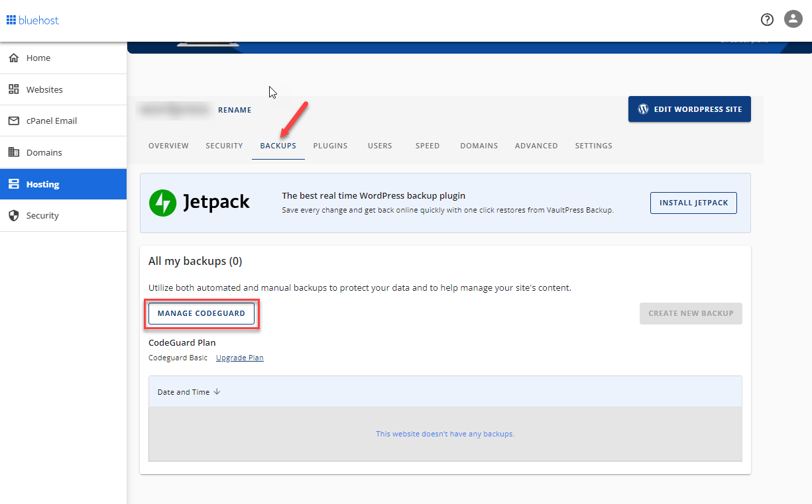Click the Rename link
The image size is (812, 504).
[235, 110]
